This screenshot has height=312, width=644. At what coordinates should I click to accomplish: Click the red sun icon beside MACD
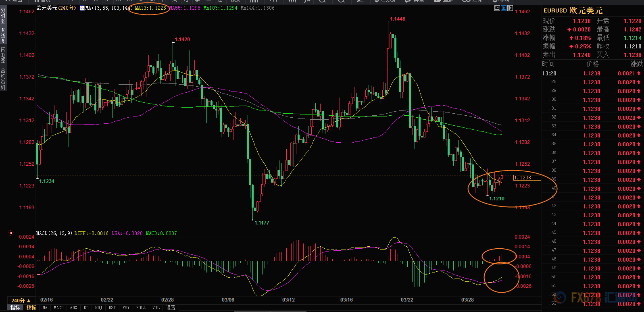11,233
